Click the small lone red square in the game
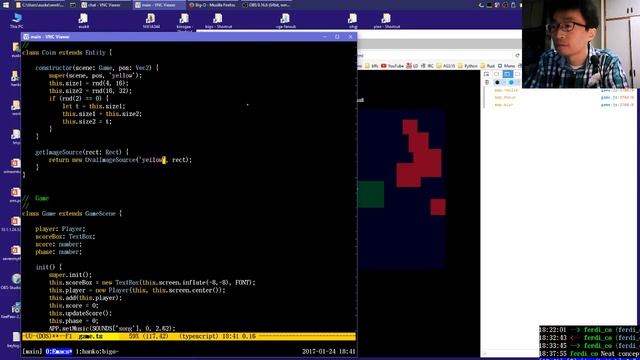This screenshot has height=360, width=640. pos(438,207)
